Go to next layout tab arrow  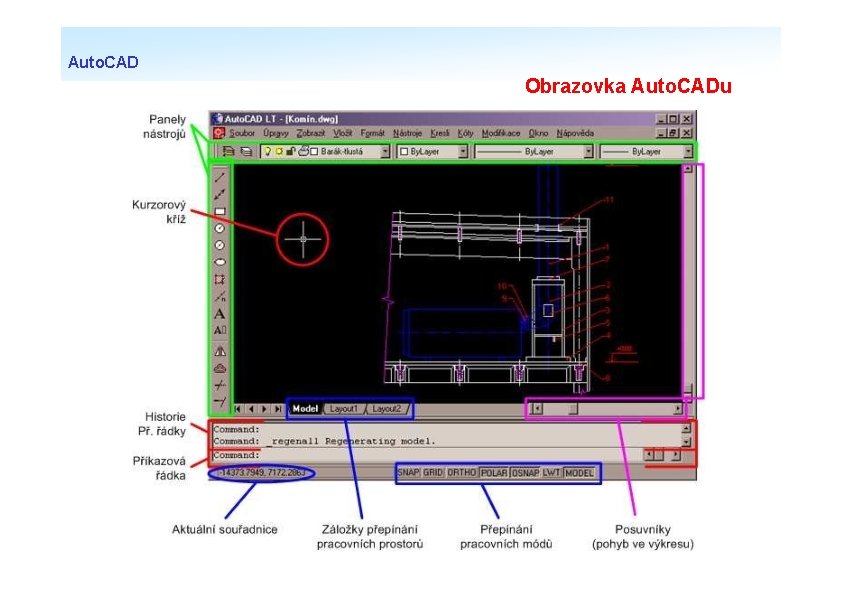264,409
